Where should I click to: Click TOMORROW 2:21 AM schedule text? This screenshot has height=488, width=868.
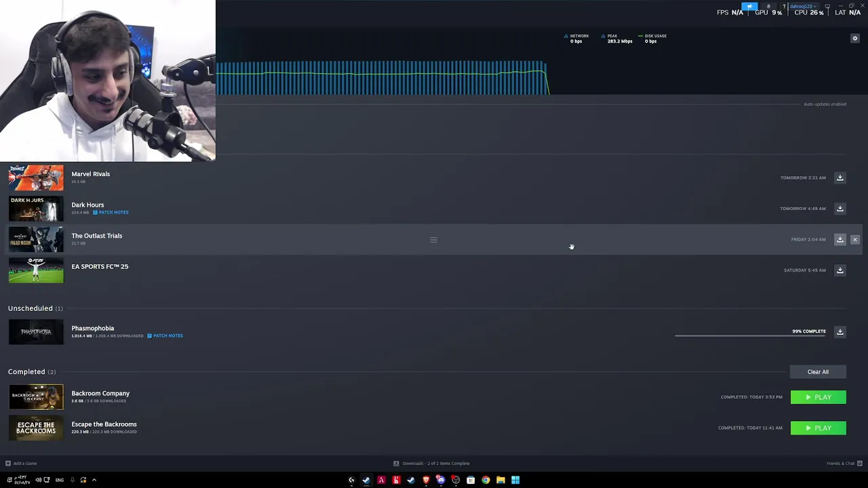803,178
